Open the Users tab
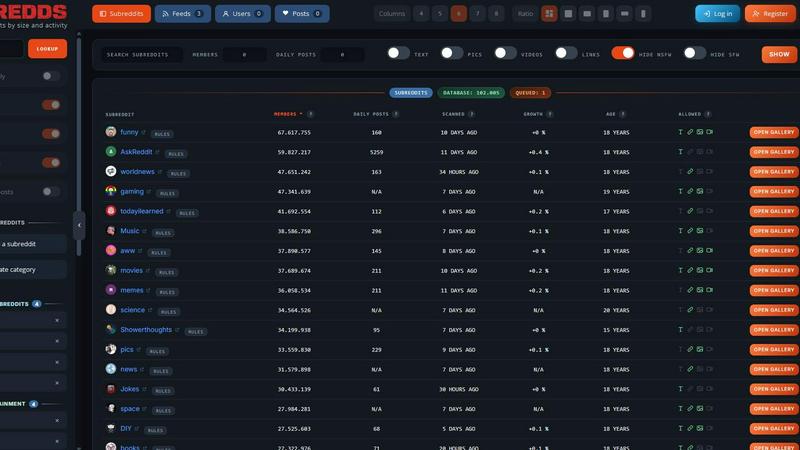Image resolution: width=800 pixels, height=450 pixels. pyautogui.click(x=243, y=14)
